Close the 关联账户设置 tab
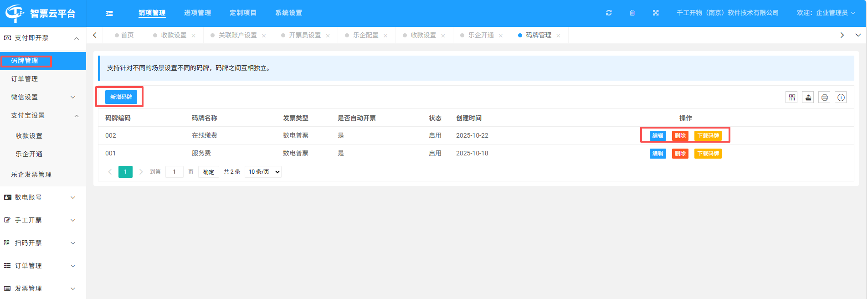This screenshot has width=868, height=299. [x=264, y=36]
